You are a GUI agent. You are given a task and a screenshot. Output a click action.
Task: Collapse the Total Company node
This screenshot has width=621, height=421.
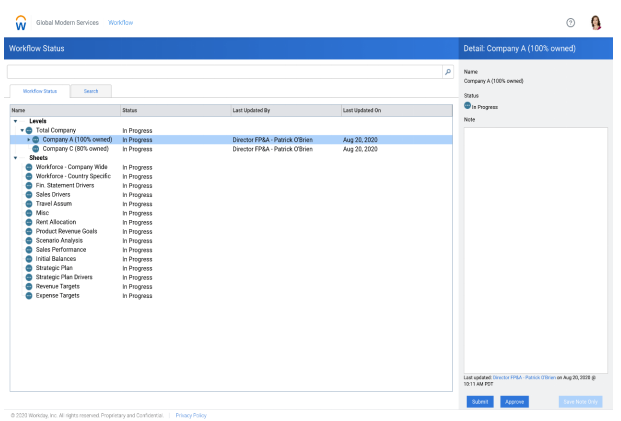coord(22,130)
